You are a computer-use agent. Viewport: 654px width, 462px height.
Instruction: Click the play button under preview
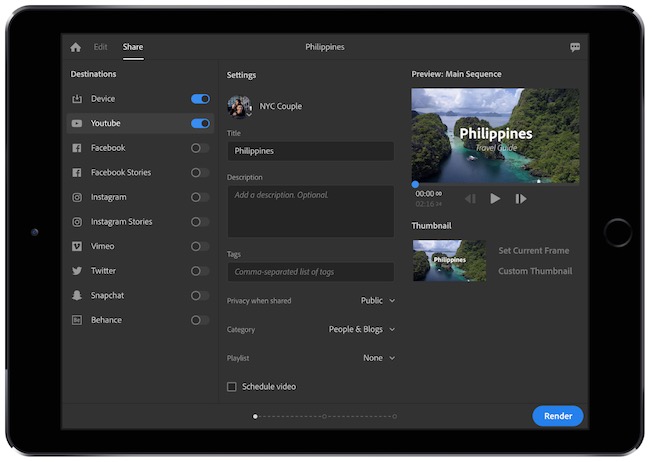click(x=495, y=199)
